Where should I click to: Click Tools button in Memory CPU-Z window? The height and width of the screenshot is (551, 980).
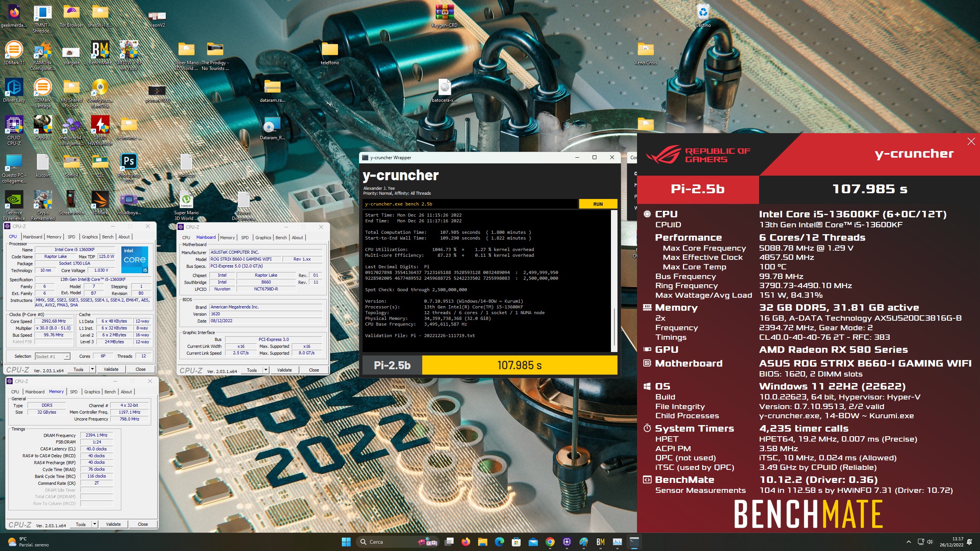[80, 524]
